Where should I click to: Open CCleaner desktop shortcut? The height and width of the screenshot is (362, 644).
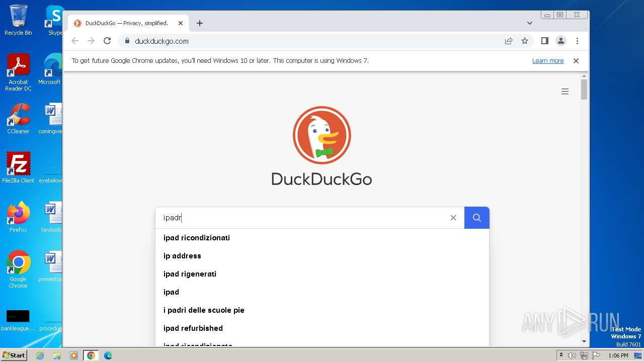tap(18, 119)
